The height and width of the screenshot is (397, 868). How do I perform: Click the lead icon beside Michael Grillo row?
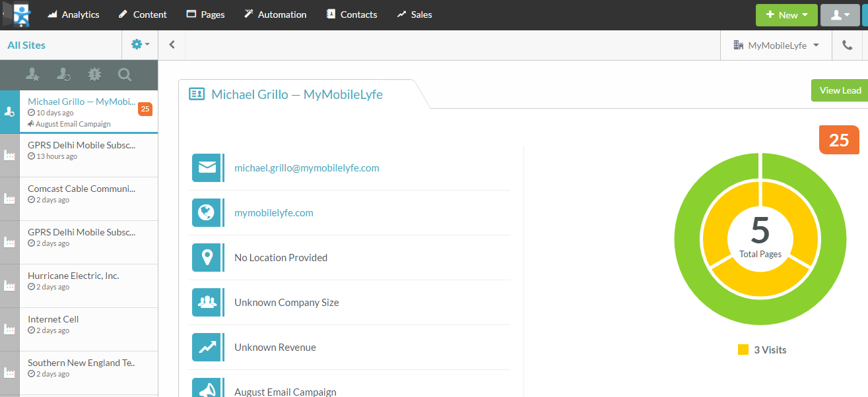tap(9, 112)
